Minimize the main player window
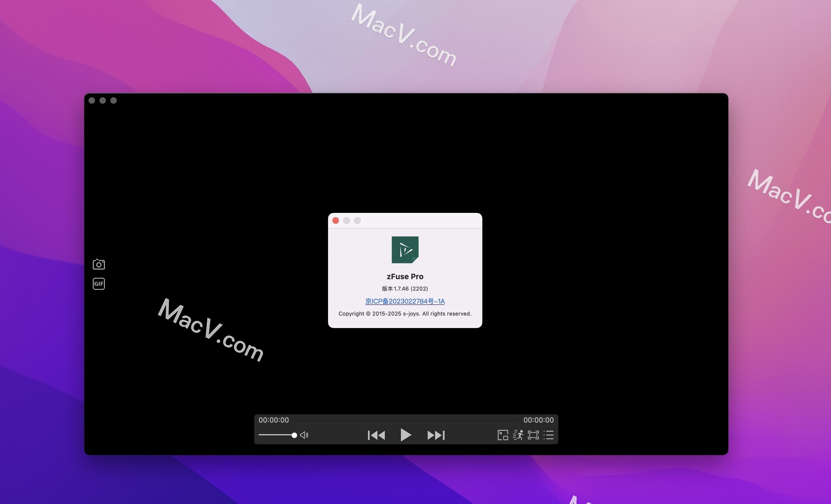The image size is (831, 504). [x=103, y=100]
